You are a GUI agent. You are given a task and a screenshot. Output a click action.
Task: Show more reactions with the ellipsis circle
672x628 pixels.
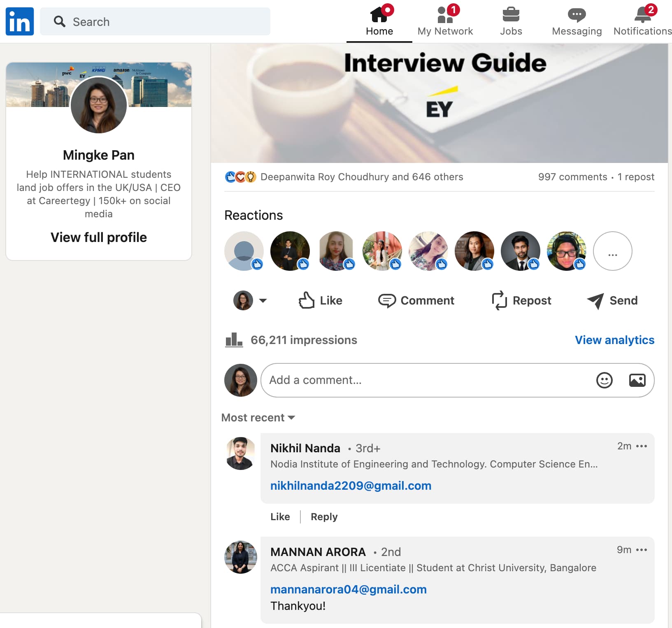coord(613,251)
